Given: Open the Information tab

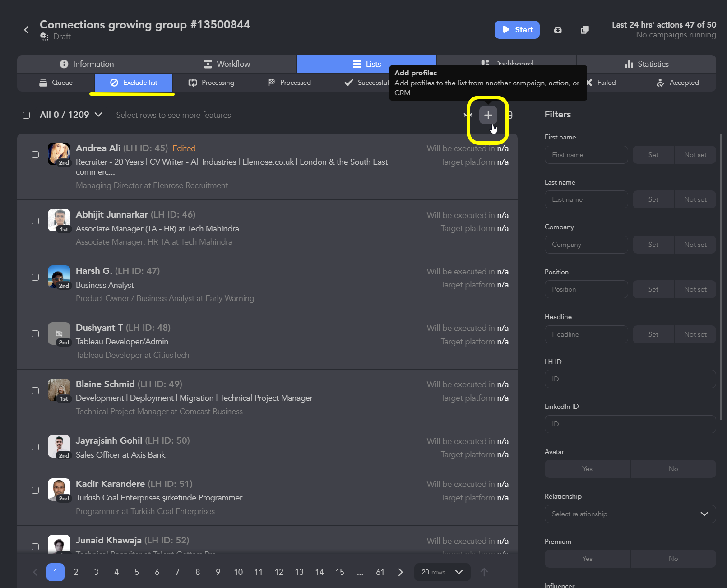Looking at the screenshot, I should 87,64.
